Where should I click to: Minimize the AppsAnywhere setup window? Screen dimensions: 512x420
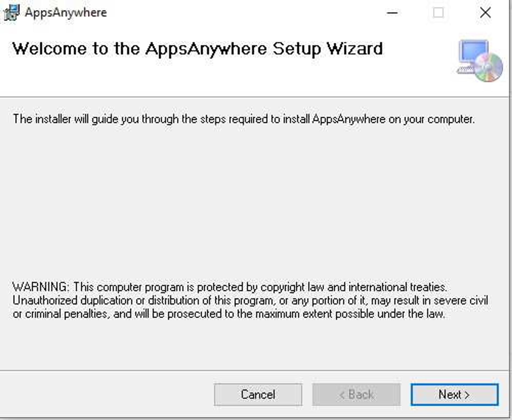(392, 13)
